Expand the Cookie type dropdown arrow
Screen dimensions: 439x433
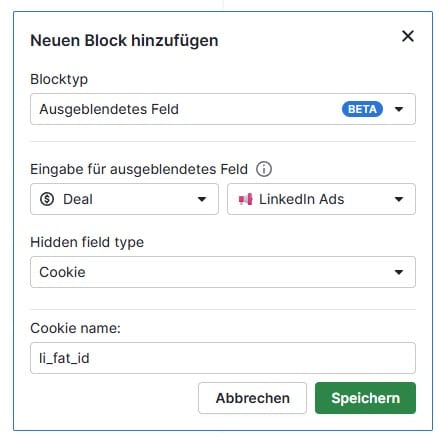(399, 272)
